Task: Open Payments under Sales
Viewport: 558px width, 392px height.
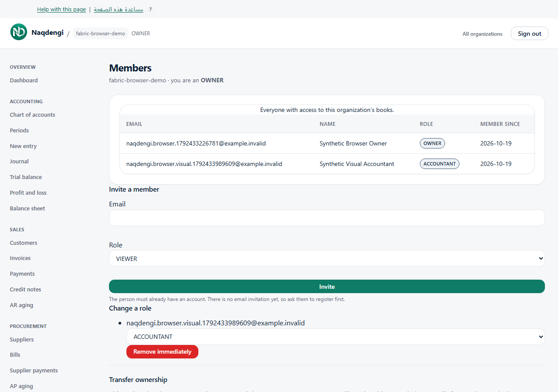Action: coord(22,274)
